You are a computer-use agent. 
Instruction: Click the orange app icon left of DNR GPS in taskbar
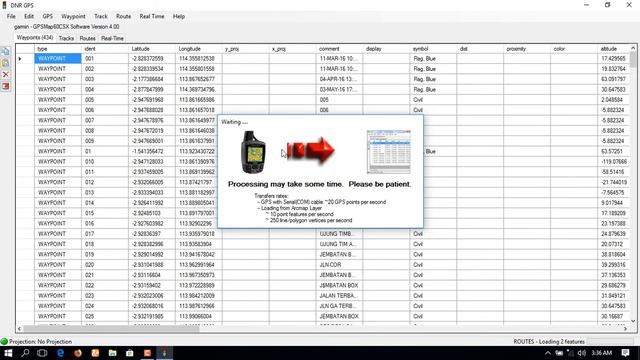147,353
